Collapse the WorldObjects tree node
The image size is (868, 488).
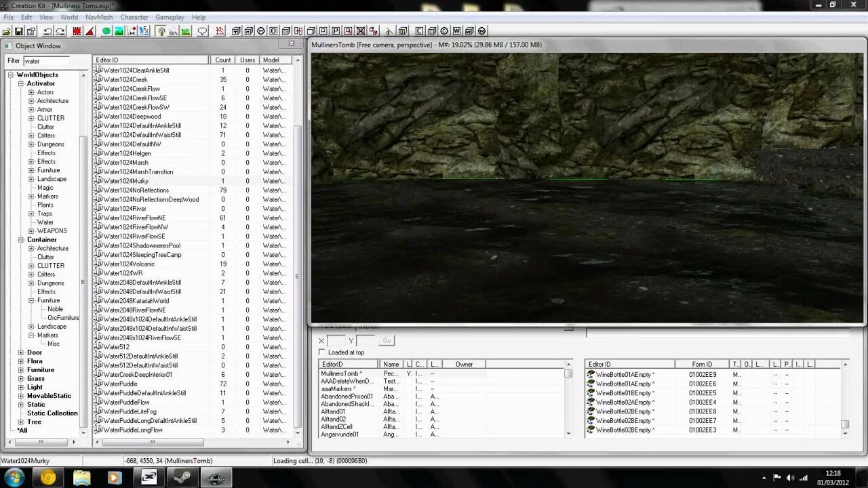click(11, 75)
